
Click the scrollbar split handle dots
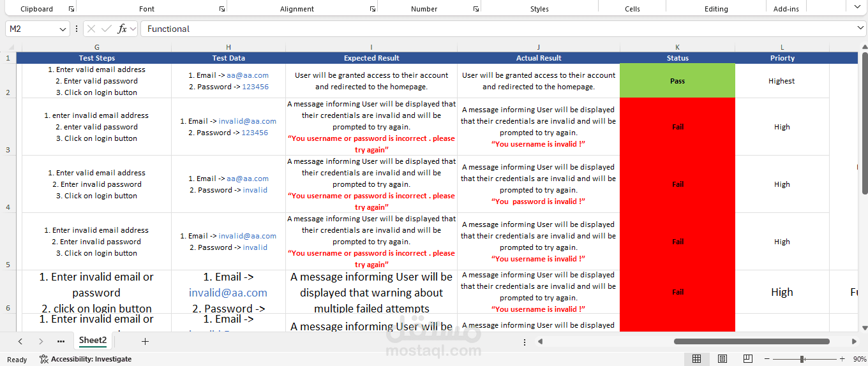(525, 342)
